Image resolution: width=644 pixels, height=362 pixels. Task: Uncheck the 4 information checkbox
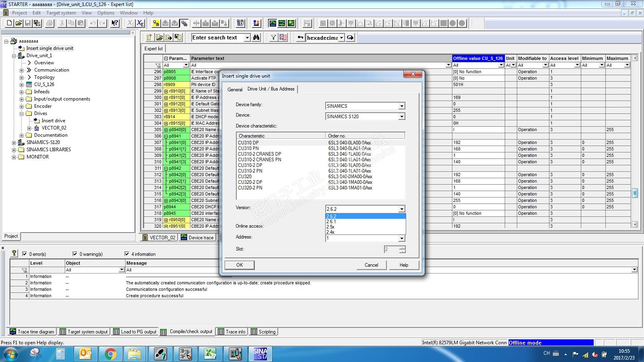[127, 254]
